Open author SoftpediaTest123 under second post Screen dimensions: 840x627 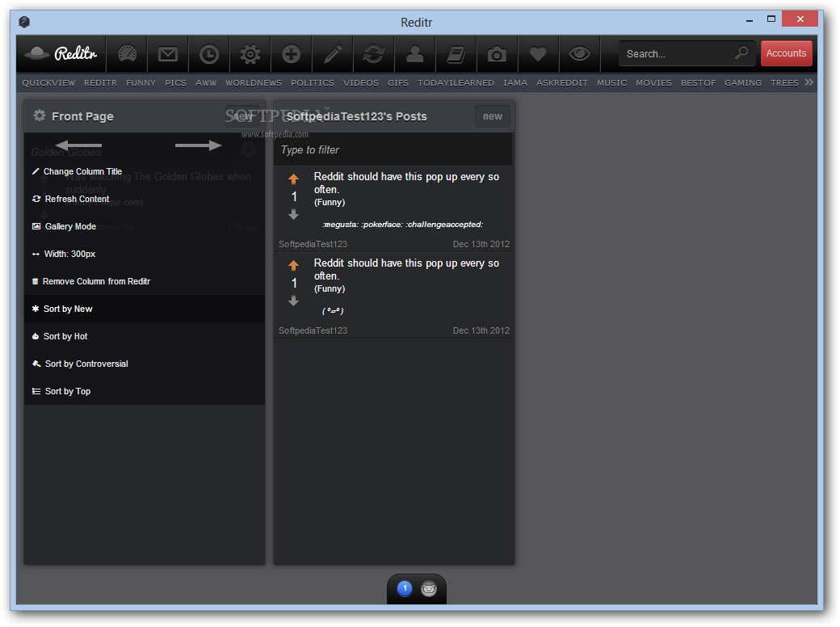point(313,330)
